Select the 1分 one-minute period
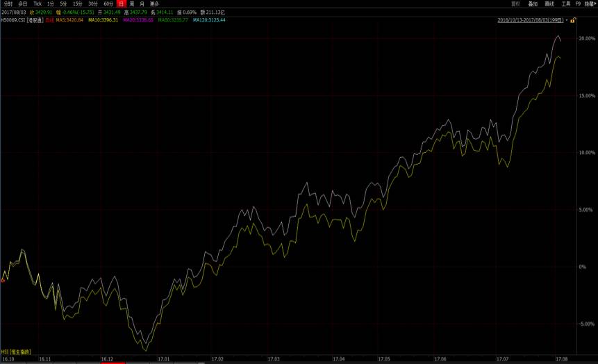 point(51,3)
